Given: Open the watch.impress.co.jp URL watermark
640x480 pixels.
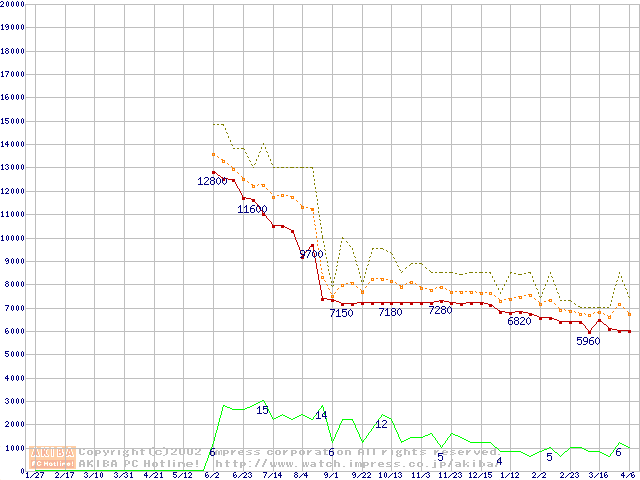Looking at the screenshot, I should click(355, 464).
